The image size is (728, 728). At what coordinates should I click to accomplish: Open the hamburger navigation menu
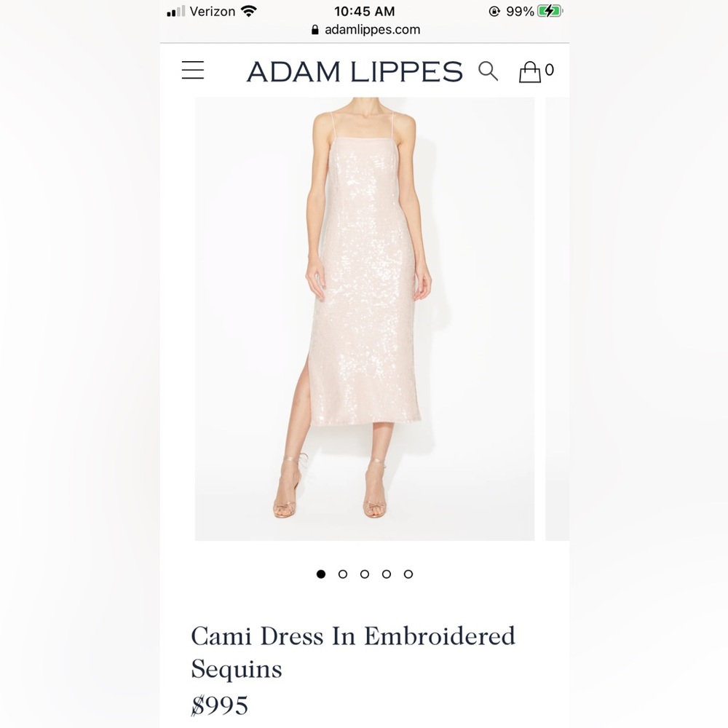pos(192,70)
